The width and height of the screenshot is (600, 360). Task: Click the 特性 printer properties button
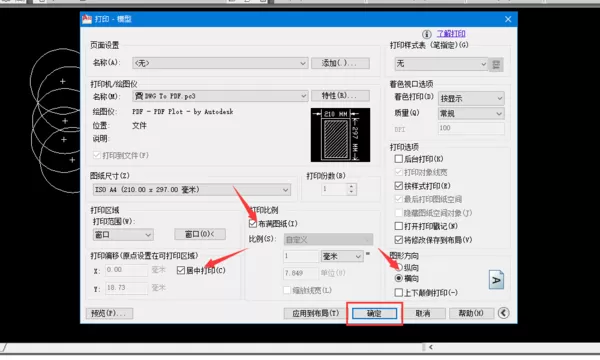click(x=340, y=96)
